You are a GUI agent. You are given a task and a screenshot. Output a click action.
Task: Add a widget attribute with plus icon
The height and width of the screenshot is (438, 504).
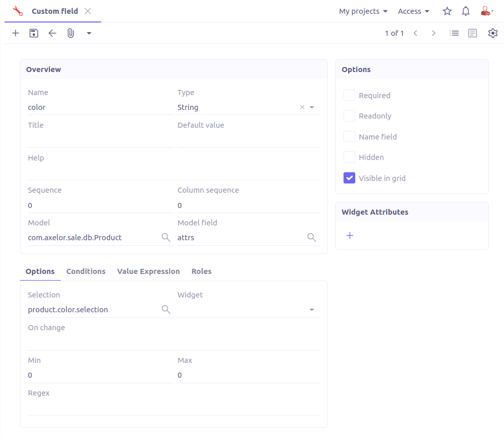(350, 236)
